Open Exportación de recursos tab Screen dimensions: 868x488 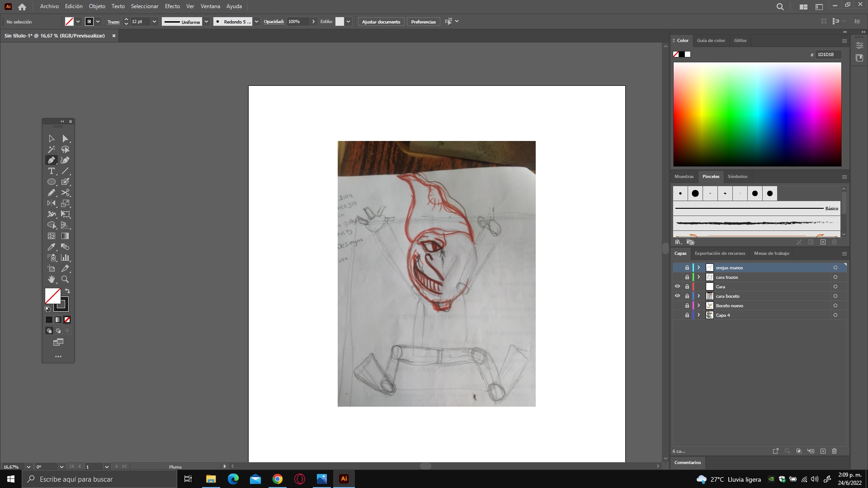pyautogui.click(x=720, y=253)
